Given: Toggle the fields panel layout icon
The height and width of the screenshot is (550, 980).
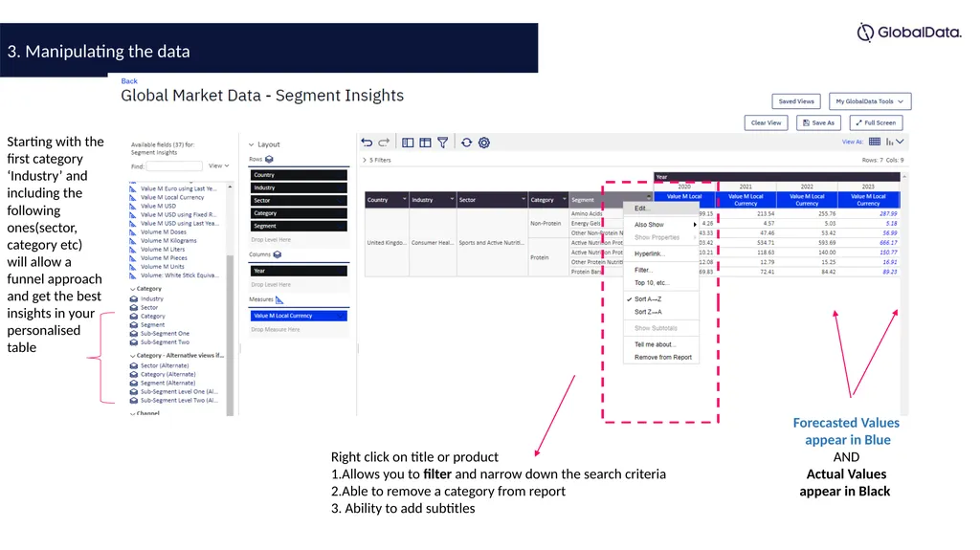Looking at the screenshot, I should [x=408, y=143].
